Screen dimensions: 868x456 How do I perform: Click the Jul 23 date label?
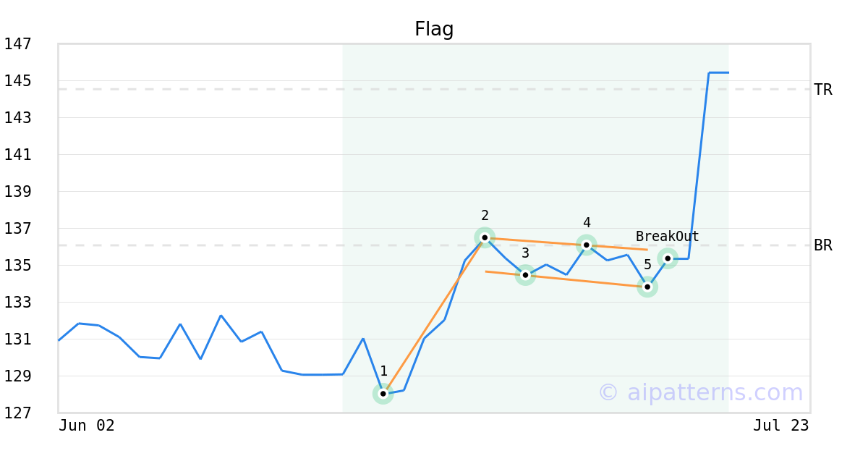(780, 426)
